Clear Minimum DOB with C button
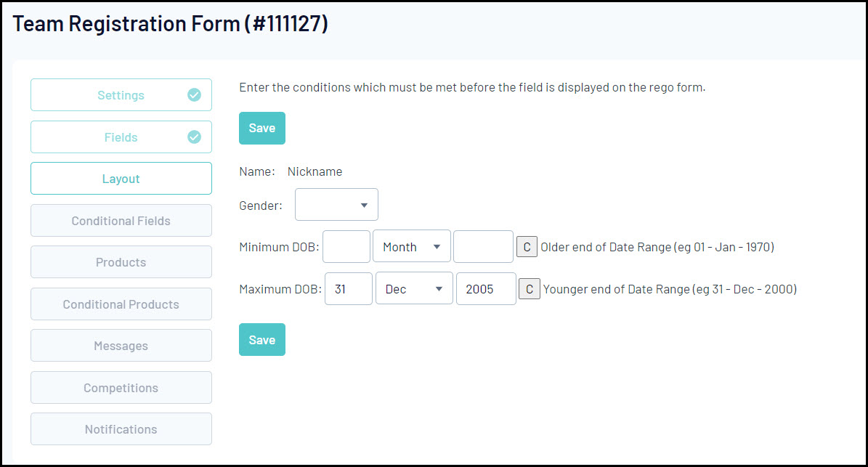The image size is (868, 467). coord(527,247)
